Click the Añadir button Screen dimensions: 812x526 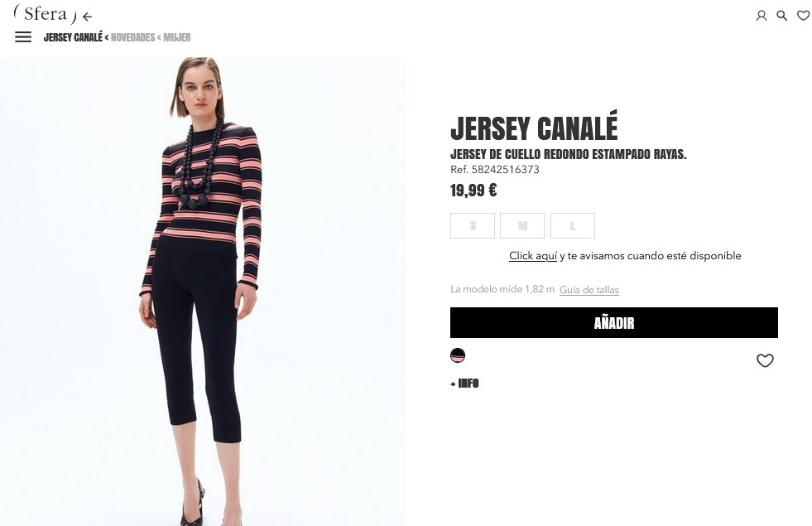coord(613,322)
